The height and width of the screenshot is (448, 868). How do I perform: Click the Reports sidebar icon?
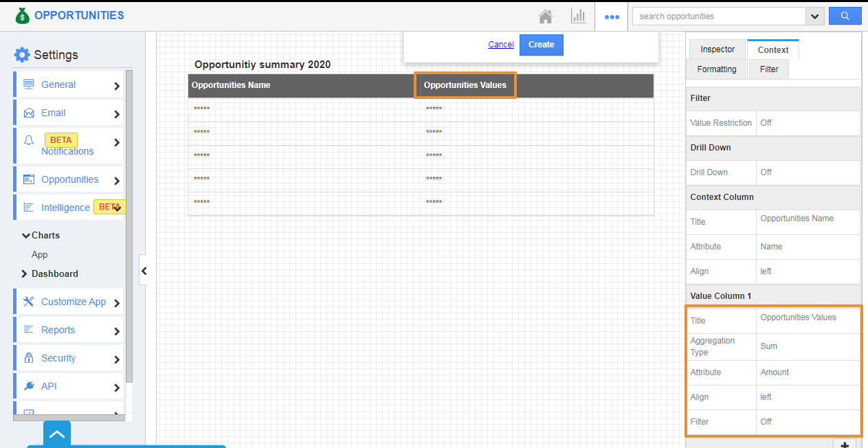click(x=29, y=330)
